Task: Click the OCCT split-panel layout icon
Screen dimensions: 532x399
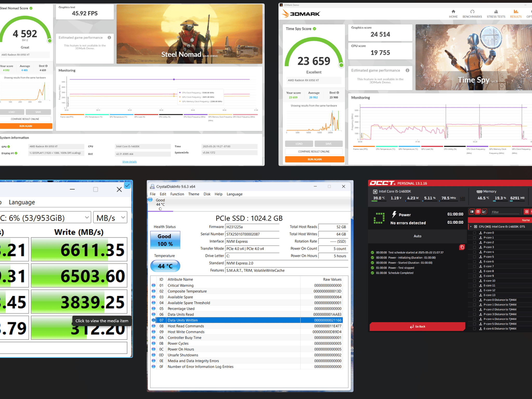Action: coord(472,212)
